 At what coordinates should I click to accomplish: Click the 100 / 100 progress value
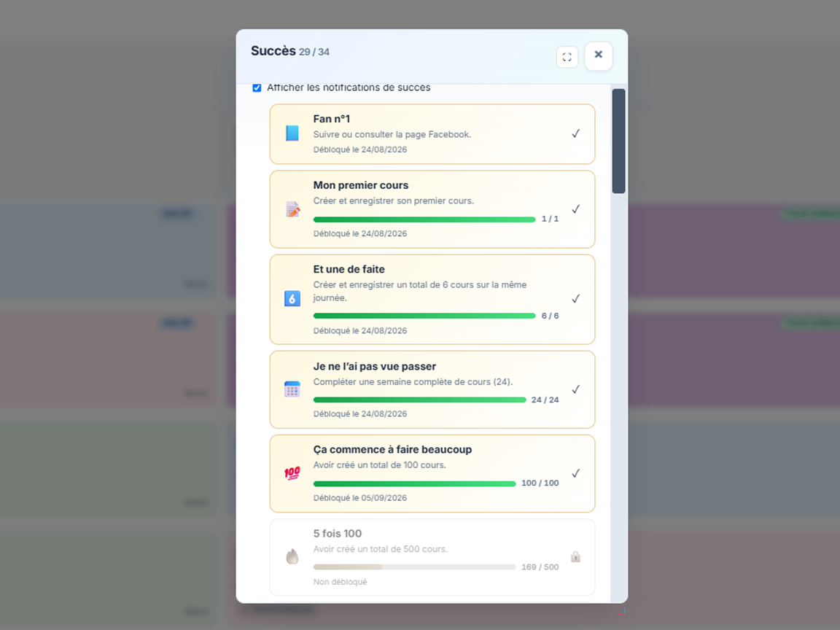(x=540, y=483)
